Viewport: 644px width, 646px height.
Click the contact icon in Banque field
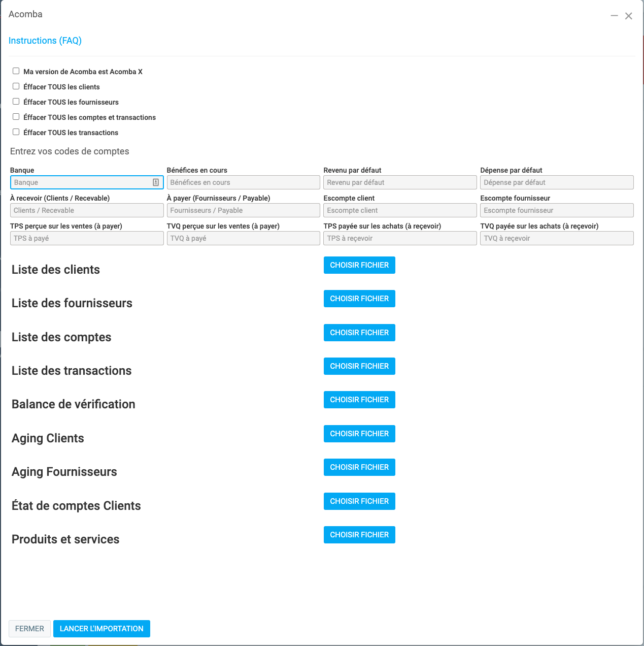(x=156, y=182)
